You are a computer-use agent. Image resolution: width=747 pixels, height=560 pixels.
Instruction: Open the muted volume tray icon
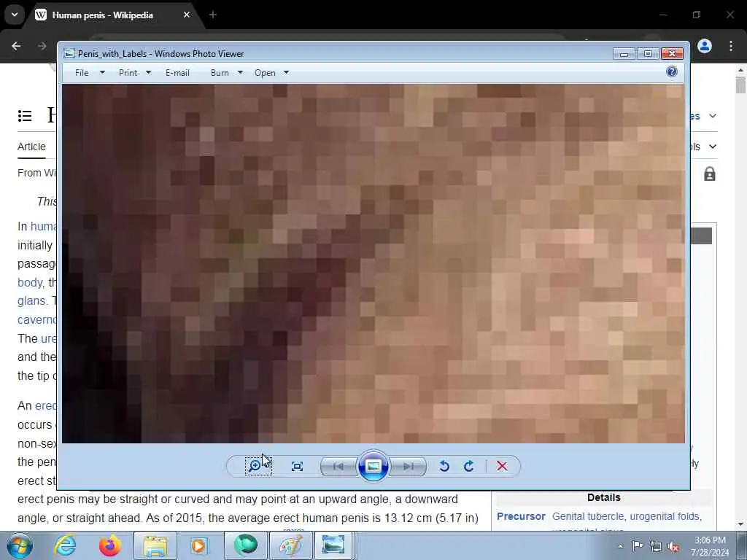coord(673,547)
